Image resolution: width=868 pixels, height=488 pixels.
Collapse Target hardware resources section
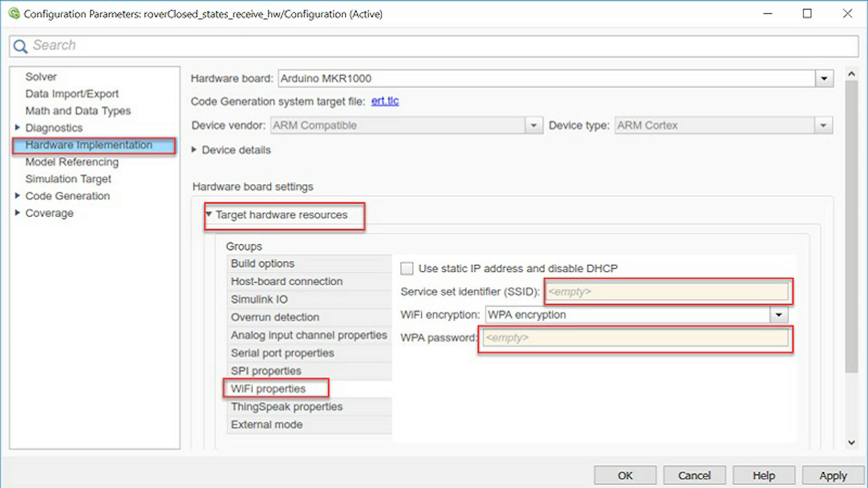209,214
